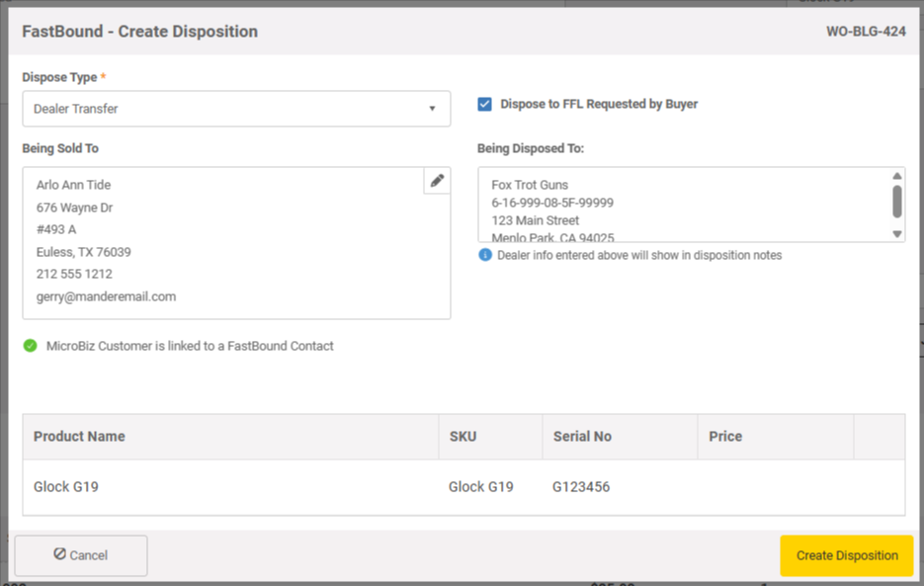Click the work order label WO-BLG-424

coord(867,32)
